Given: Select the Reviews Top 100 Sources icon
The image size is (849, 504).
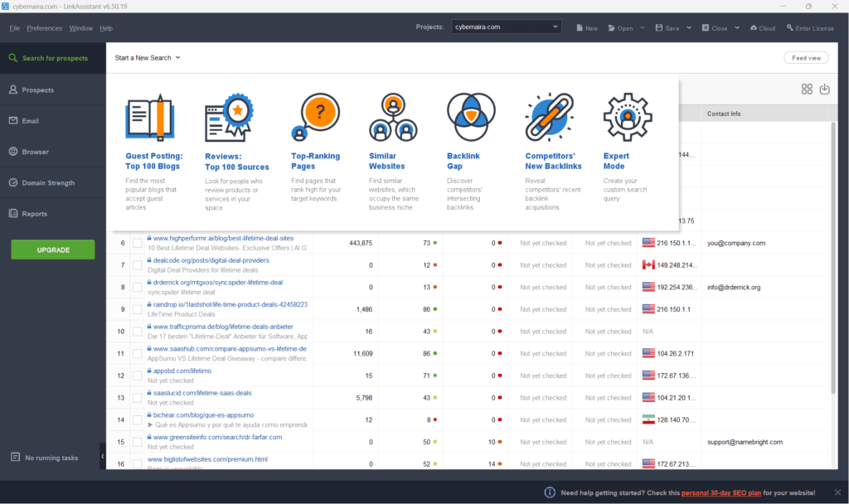Looking at the screenshot, I should click(229, 118).
